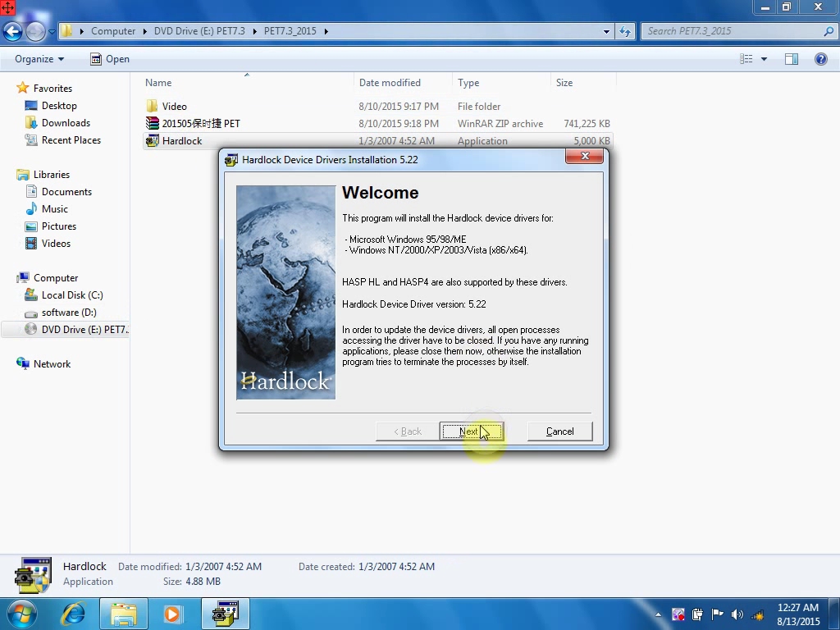Image resolution: width=840 pixels, height=630 pixels.
Task: Select the Video folder icon
Action: tap(153, 107)
